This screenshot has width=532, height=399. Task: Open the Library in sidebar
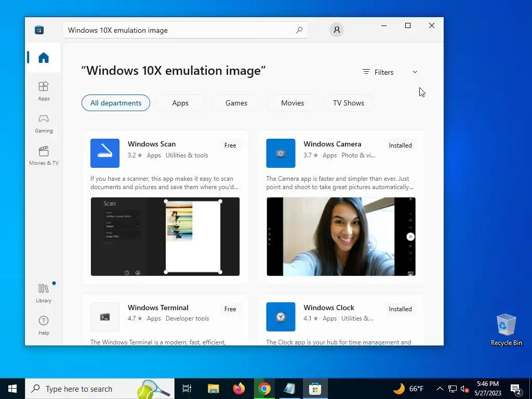[x=44, y=293]
